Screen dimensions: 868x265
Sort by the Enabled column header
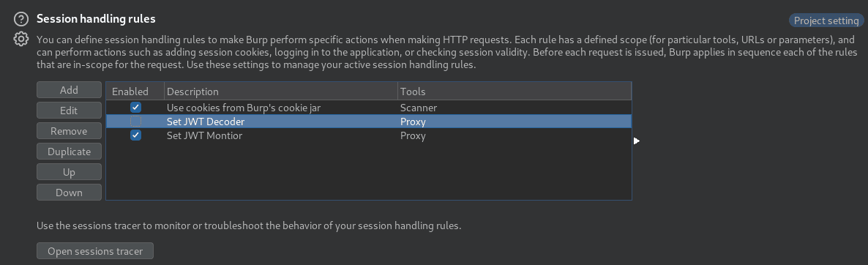pos(135,92)
